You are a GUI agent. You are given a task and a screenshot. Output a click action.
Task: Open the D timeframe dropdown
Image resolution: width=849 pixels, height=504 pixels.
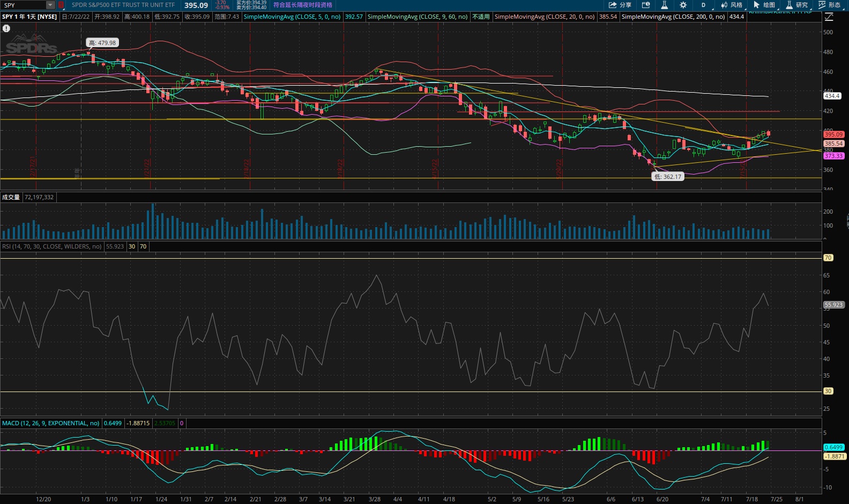[x=703, y=5]
